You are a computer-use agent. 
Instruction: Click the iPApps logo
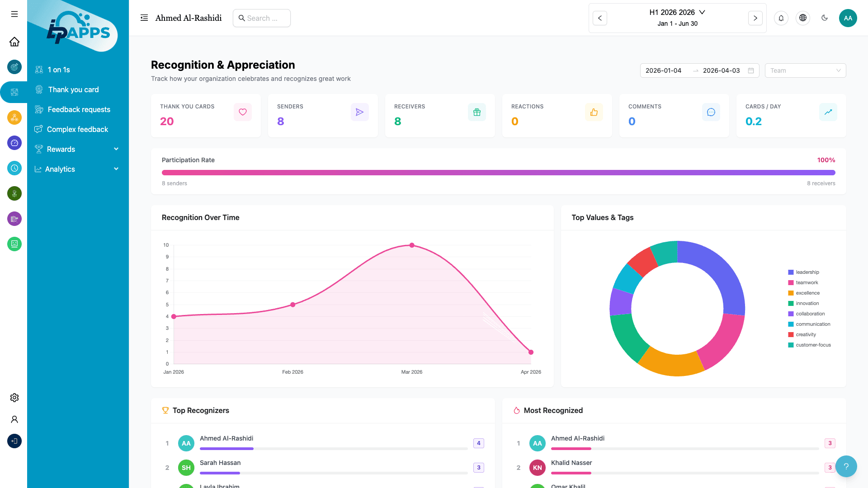(x=78, y=28)
